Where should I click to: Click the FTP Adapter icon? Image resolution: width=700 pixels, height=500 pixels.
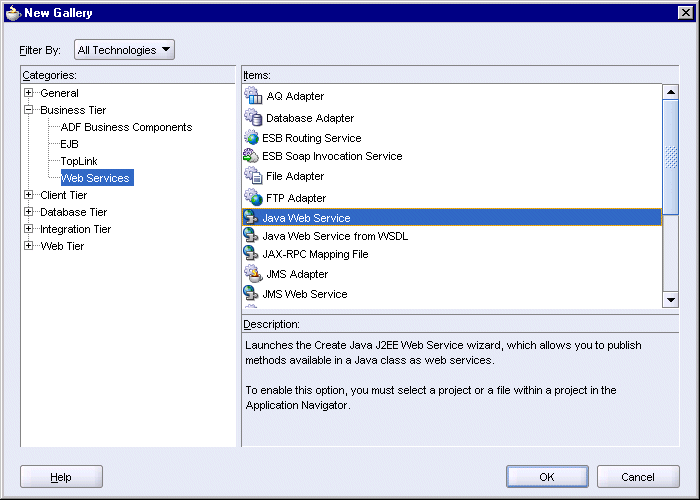[x=253, y=197]
